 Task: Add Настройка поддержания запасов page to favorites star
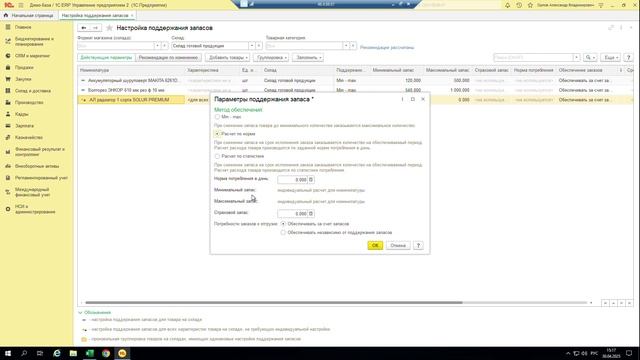(x=109, y=28)
